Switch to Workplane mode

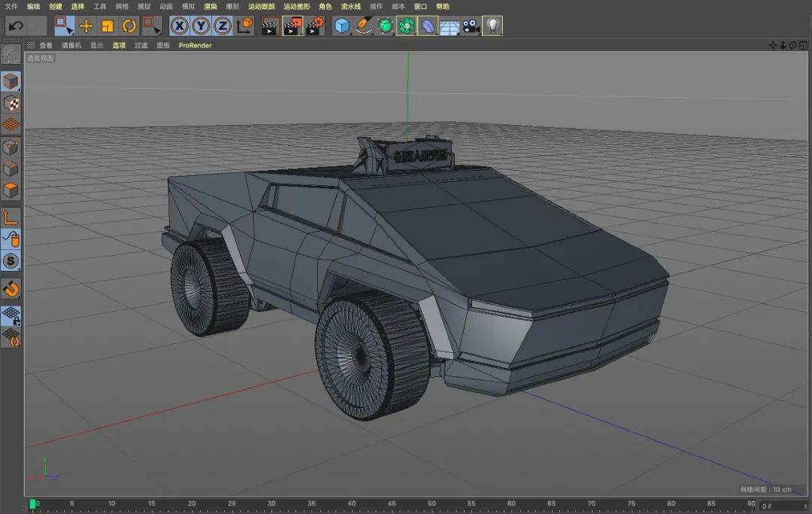pyautogui.click(x=11, y=125)
